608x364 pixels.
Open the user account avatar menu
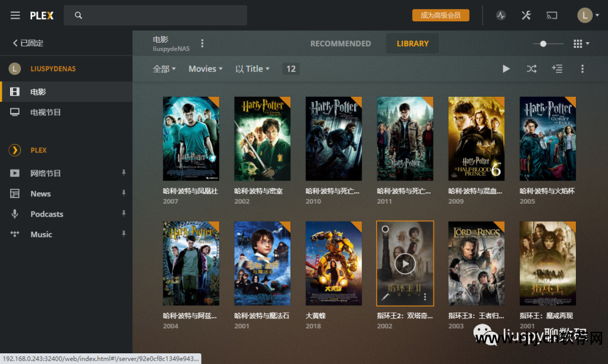click(588, 16)
